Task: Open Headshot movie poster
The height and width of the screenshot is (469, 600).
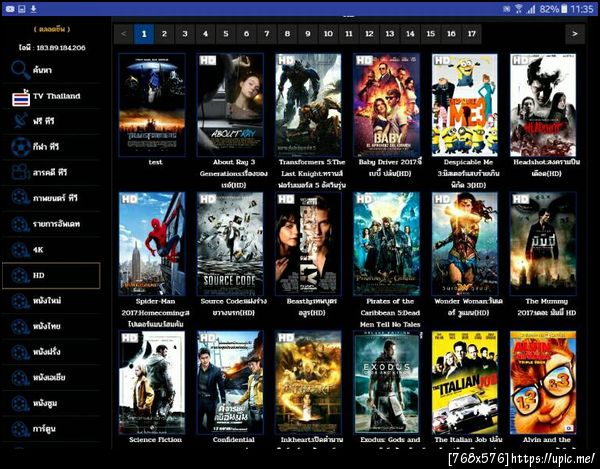Action: (543, 105)
